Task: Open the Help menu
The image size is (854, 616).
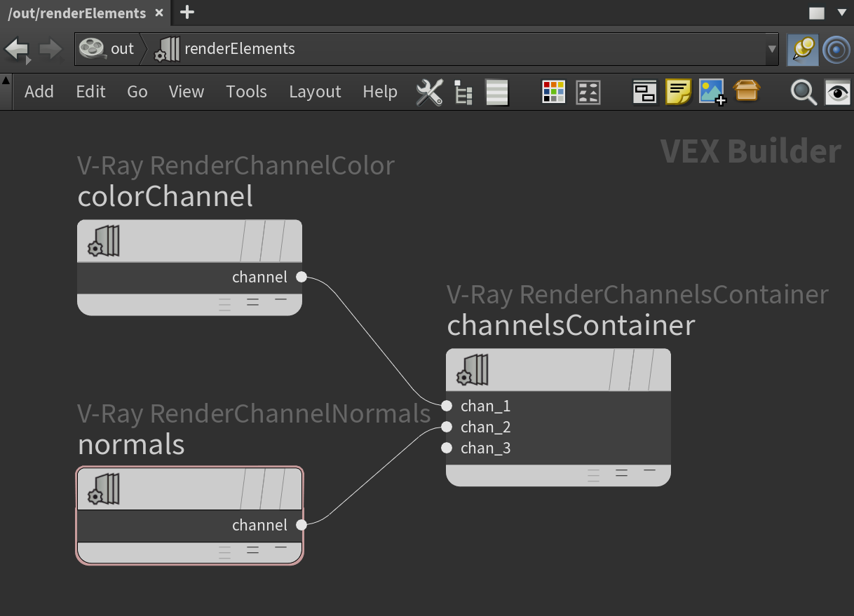Action: (380, 92)
